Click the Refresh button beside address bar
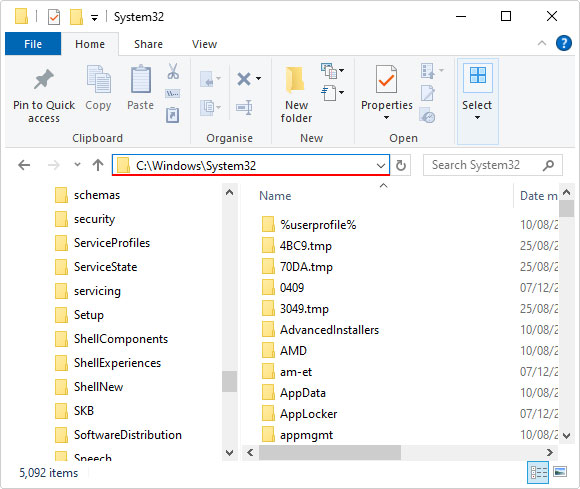This screenshot has width=580, height=489. (401, 165)
